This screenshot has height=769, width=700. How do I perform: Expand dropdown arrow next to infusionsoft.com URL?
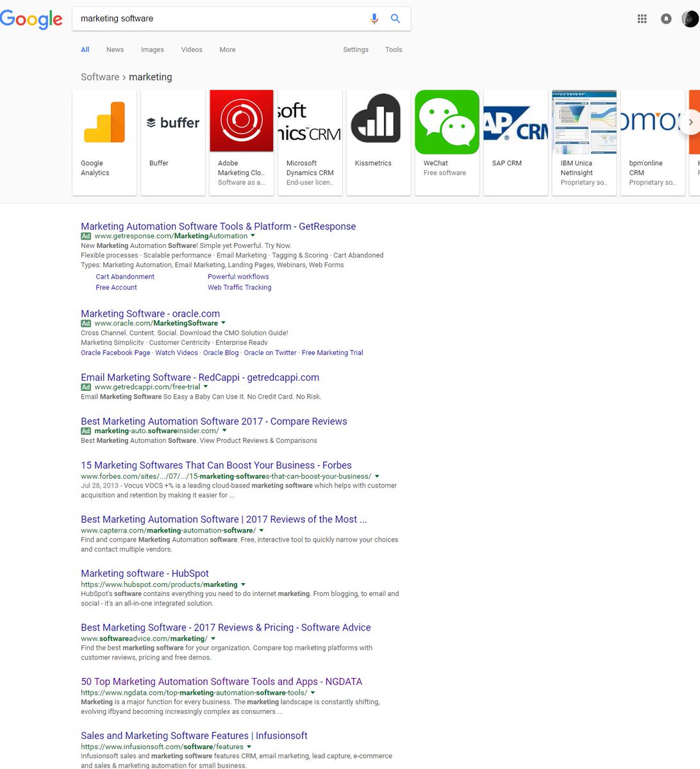(x=249, y=747)
